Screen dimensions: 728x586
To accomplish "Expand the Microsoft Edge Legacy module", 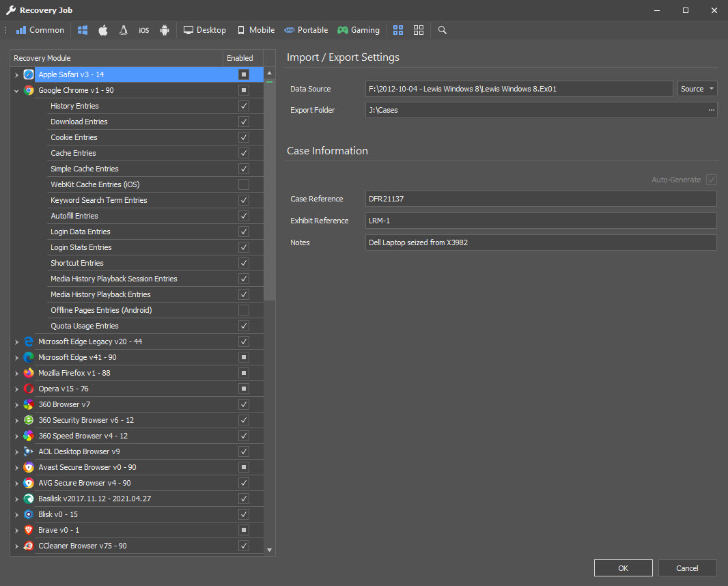I will coord(16,341).
